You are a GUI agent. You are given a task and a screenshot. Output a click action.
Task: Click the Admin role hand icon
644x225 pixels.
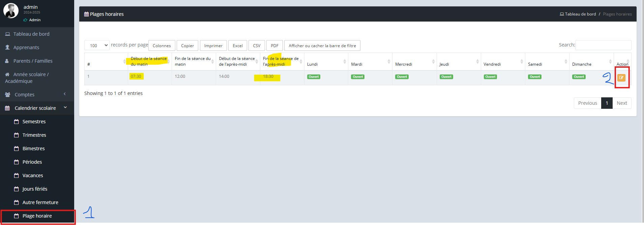[x=25, y=20]
